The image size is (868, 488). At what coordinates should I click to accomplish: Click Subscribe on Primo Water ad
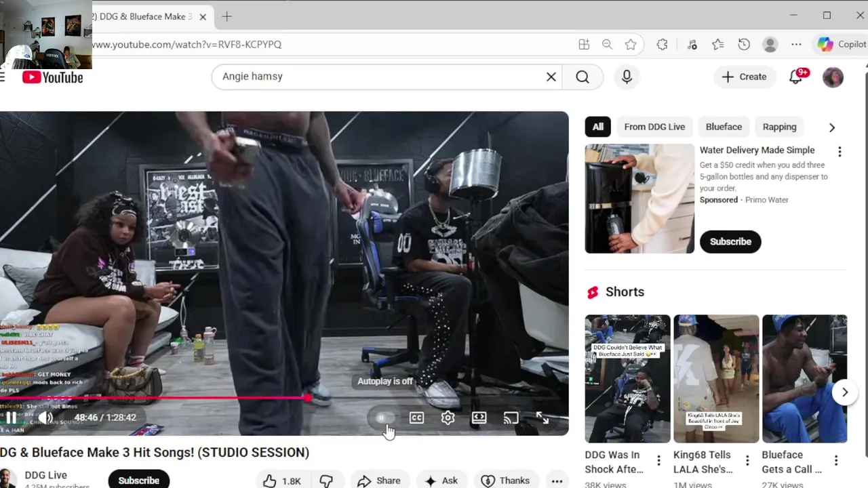[x=730, y=241]
